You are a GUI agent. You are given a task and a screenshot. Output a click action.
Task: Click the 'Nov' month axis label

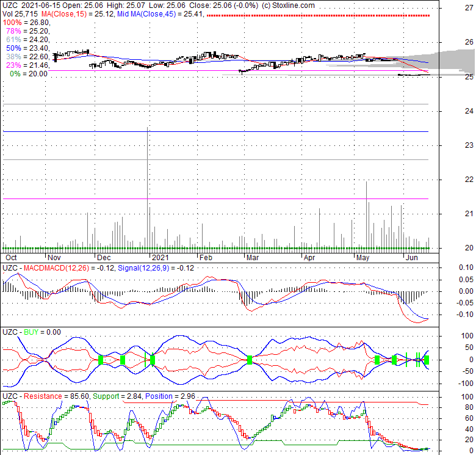[x=54, y=258]
